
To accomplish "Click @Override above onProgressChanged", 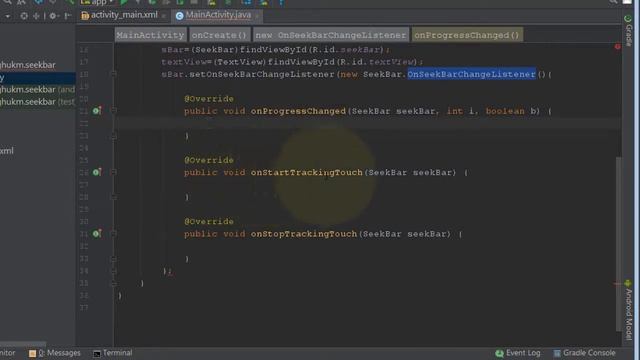I will tap(209, 99).
